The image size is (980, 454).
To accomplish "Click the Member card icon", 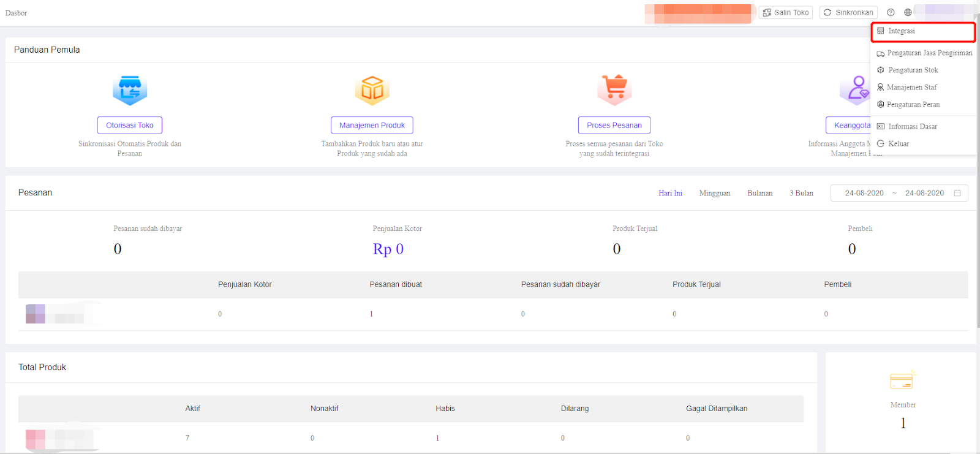I will click(902, 381).
